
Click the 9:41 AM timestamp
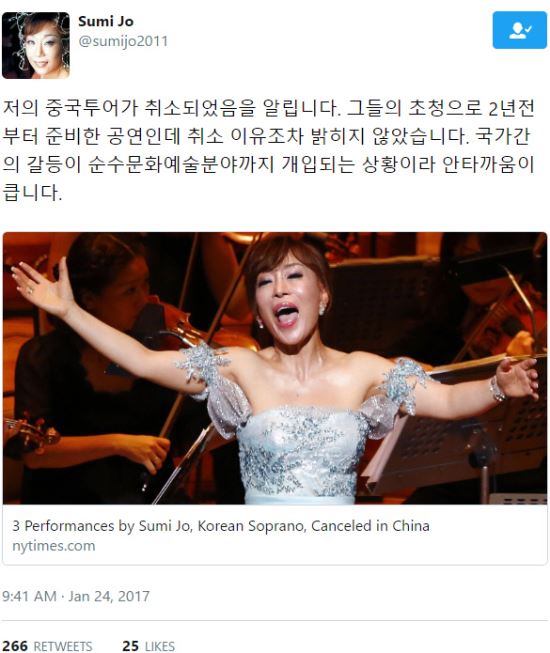click(29, 596)
